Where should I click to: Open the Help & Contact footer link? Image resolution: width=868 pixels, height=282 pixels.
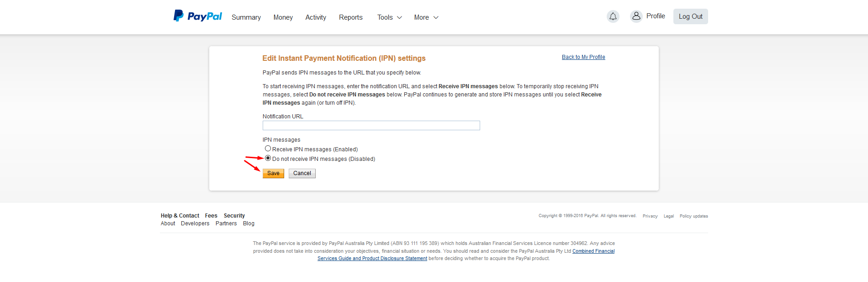[x=180, y=216]
